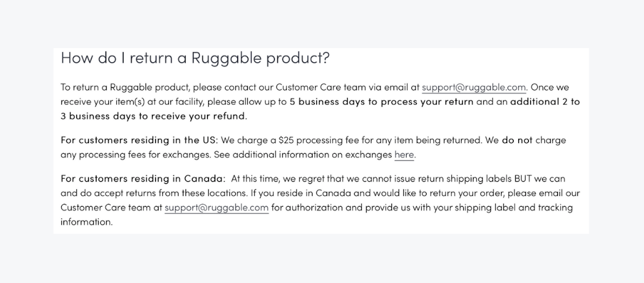Click bold label "For customers residing in Canada:"
Viewport: 644px width, 283px height.
coord(143,179)
